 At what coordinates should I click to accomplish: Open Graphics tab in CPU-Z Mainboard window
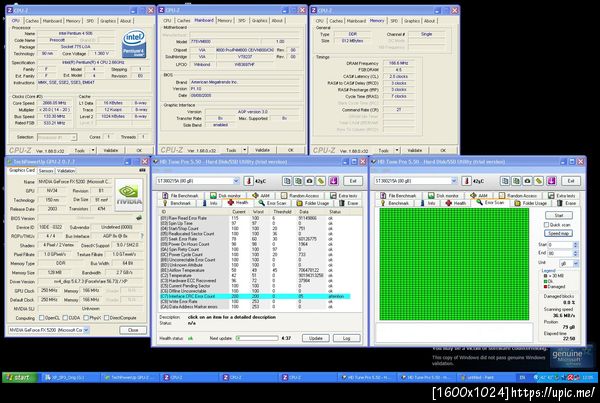259,20
